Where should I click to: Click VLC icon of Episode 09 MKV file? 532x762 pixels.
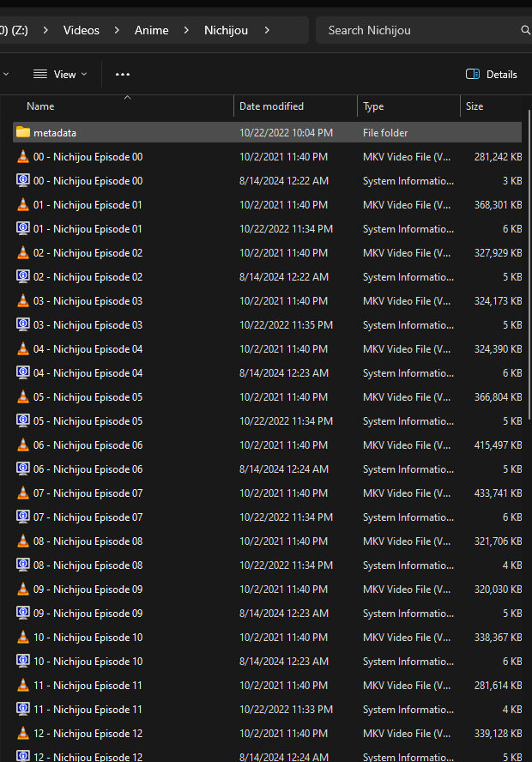(x=23, y=590)
